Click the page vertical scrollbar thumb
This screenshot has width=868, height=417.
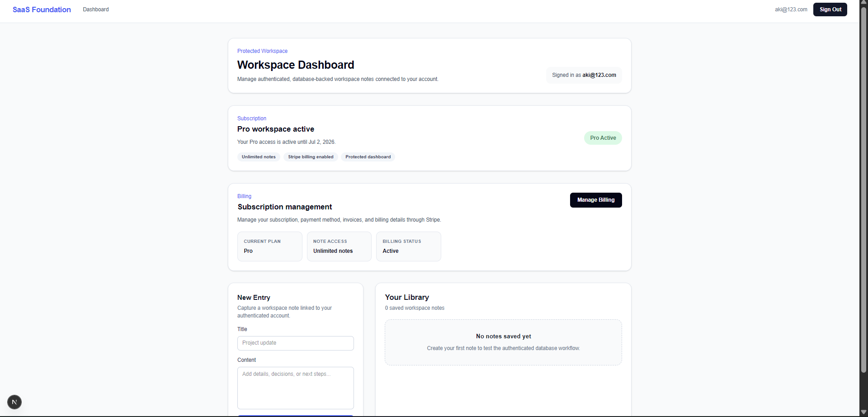point(863,190)
